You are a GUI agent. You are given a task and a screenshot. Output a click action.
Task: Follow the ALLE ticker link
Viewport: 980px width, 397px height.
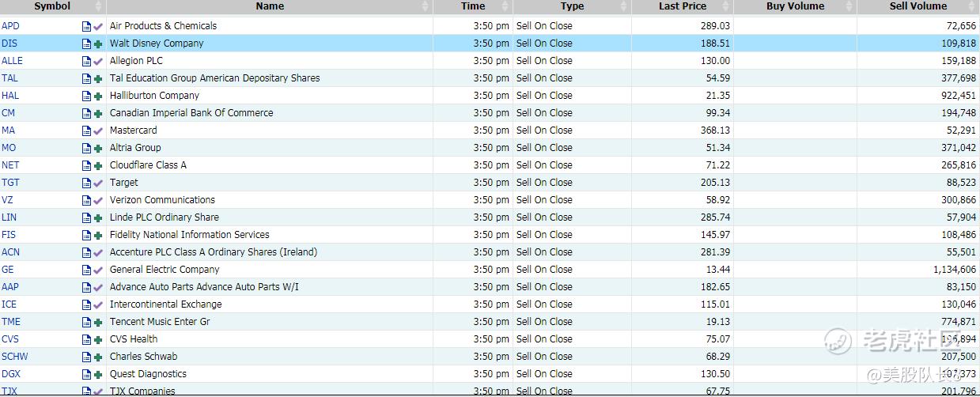(x=12, y=61)
